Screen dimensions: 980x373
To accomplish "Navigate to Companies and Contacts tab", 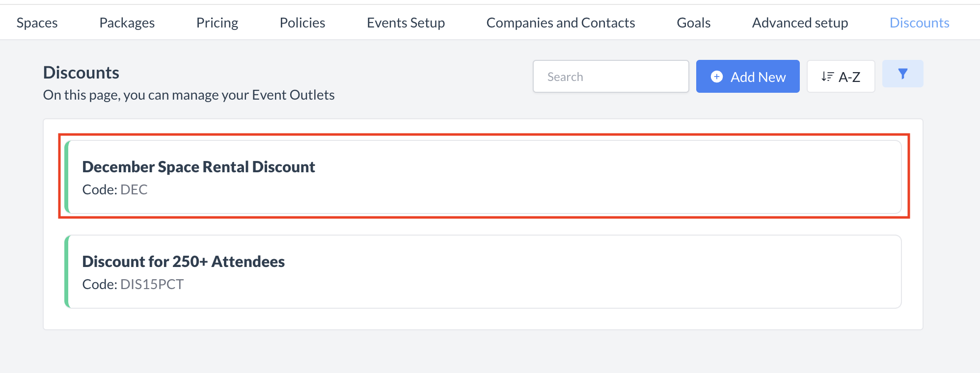I will click(561, 23).
